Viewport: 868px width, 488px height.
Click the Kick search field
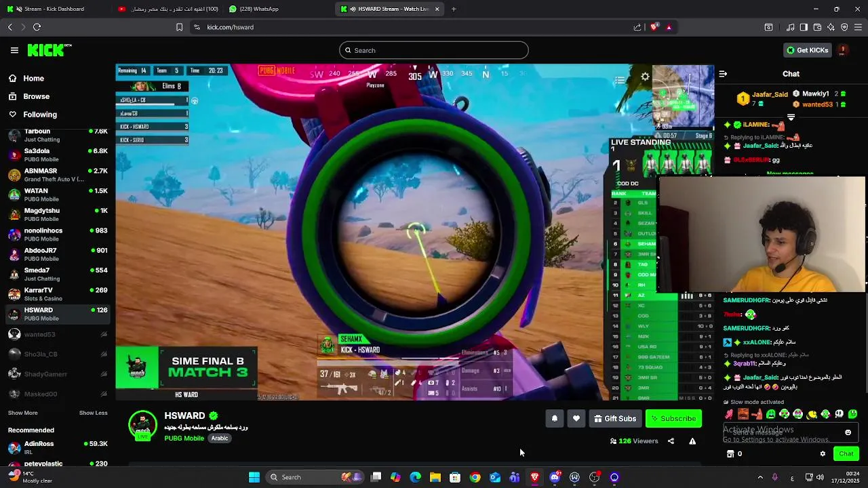pos(434,50)
